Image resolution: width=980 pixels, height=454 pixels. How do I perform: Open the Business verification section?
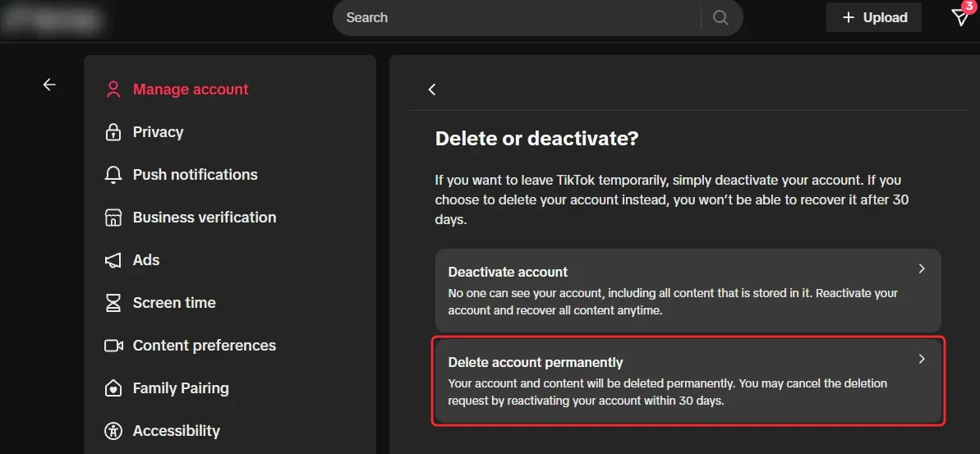tap(205, 218)
